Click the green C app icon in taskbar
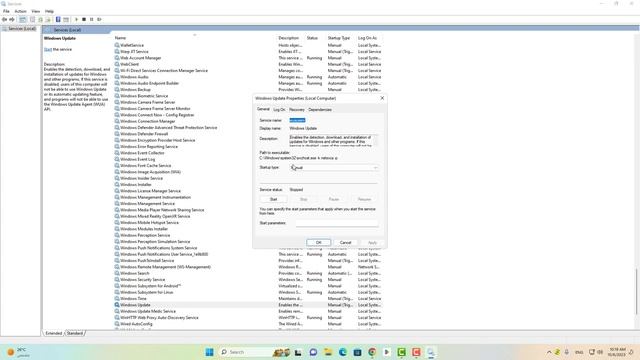The width and height of the screenshot is (640, 360). (x=401, y=352)
